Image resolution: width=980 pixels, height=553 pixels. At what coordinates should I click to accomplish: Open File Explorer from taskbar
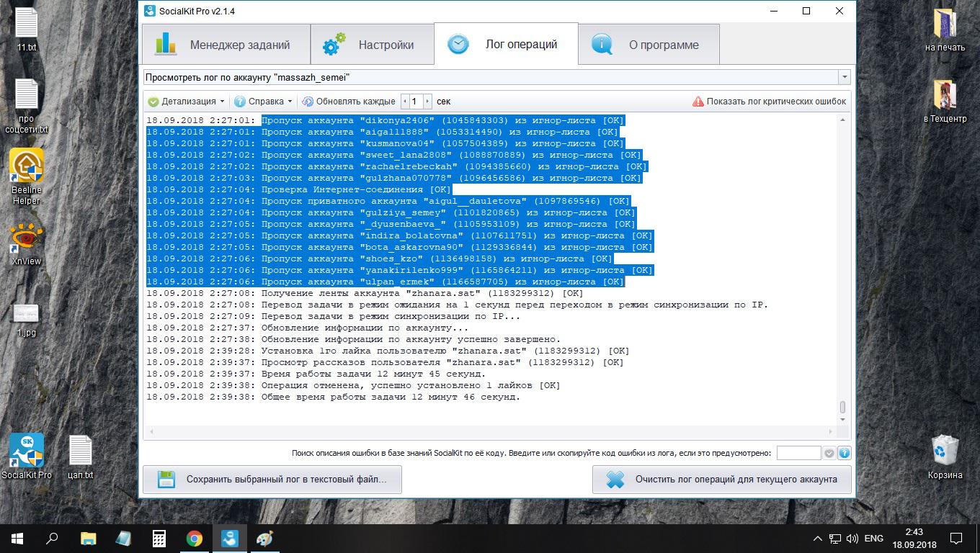88,538
